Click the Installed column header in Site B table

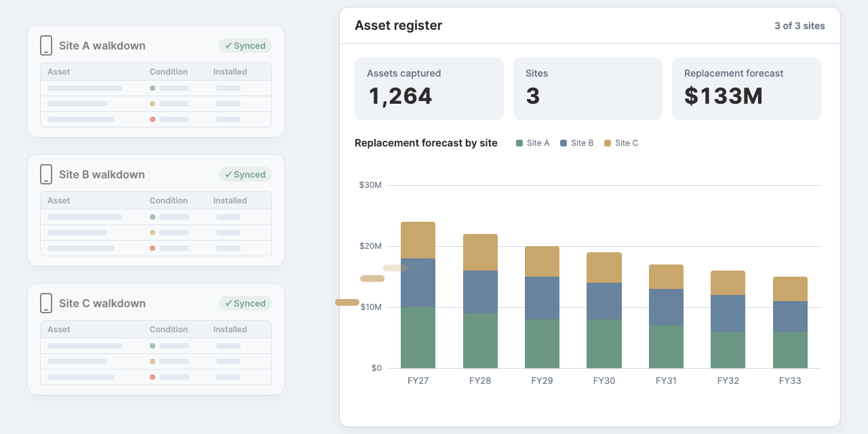(x=231, y=201)
